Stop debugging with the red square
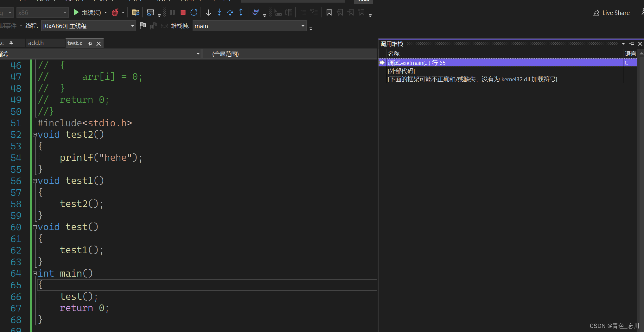Image resolution: width=644 pixels, height=332 pixels. 183,12
